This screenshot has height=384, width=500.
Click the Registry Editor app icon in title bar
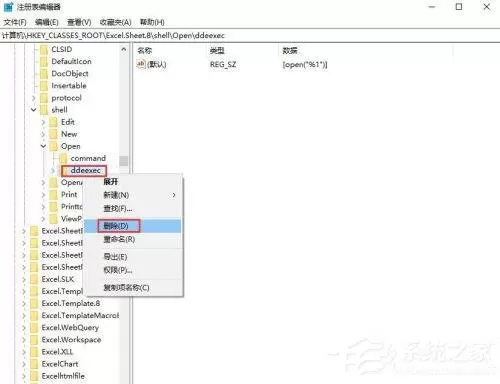pyautogui.click(x=9, y=7)
